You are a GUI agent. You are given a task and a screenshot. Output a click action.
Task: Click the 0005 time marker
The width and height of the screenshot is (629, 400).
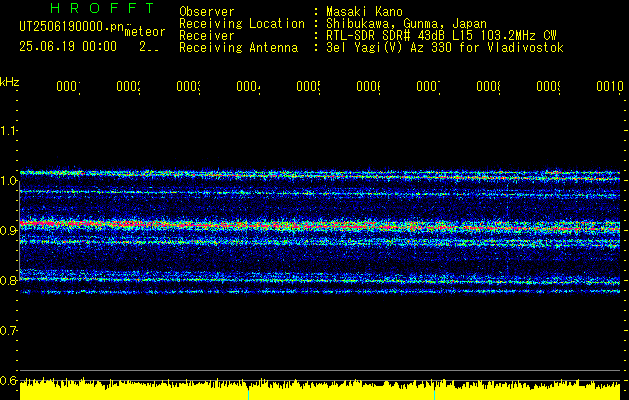[x=308, y=86]
